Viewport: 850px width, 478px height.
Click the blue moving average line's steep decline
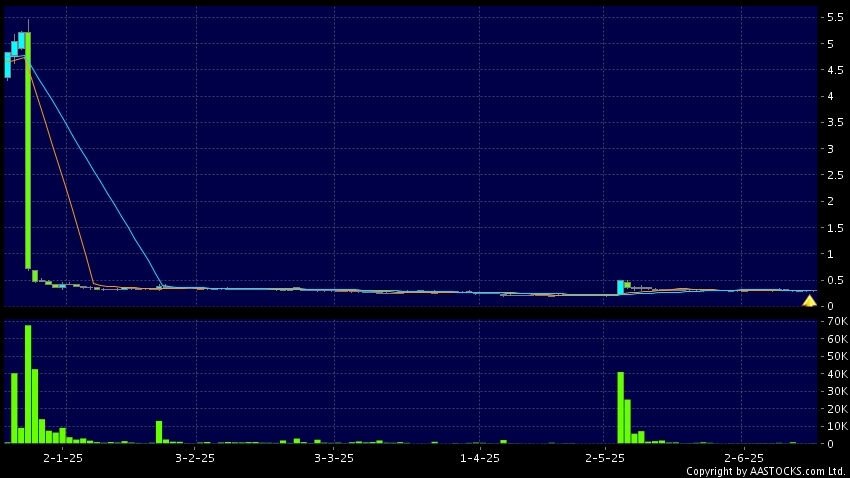pyautogui.click(x=95, y=173)
